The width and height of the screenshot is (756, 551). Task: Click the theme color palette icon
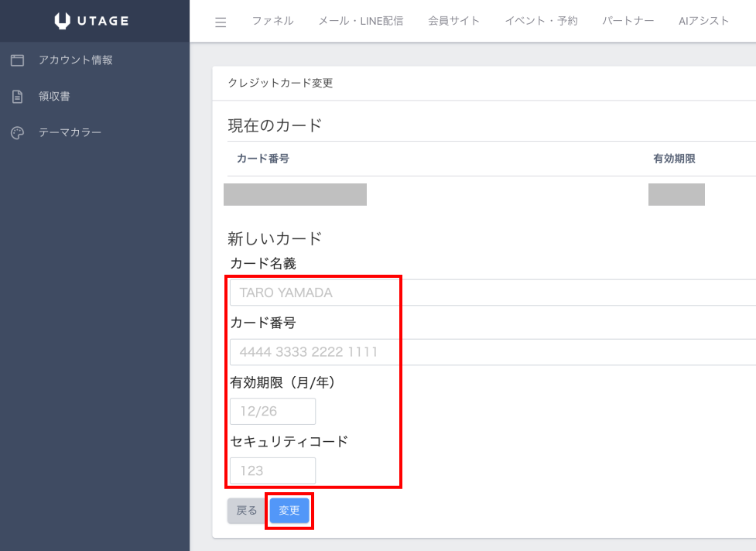(17, 132)
